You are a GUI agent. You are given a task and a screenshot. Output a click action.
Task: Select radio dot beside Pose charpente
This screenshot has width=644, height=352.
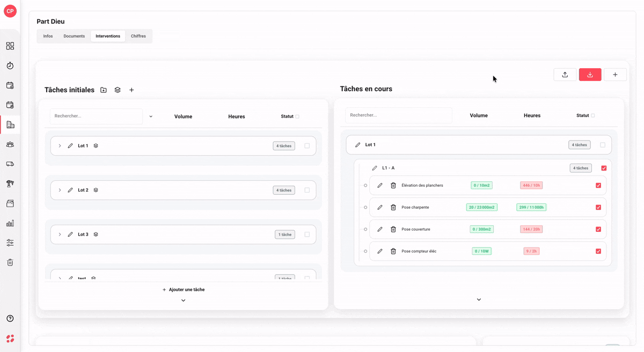tap(365, 207)
